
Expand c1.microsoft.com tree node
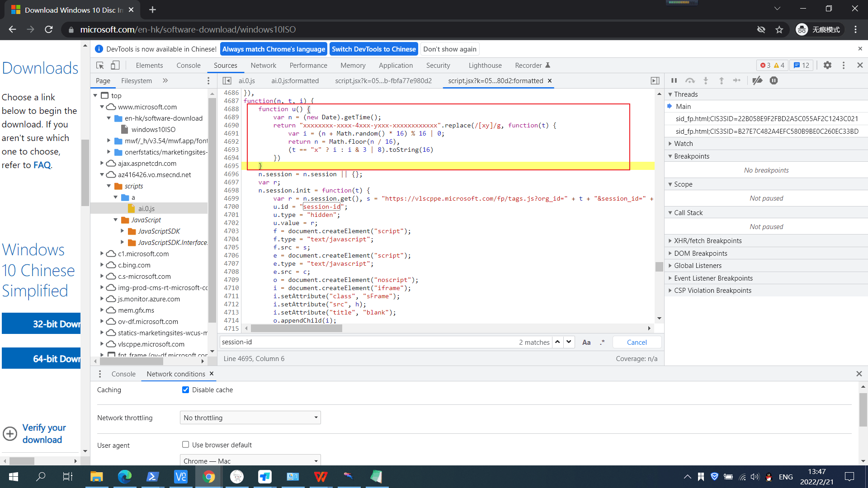click(102, 254)
